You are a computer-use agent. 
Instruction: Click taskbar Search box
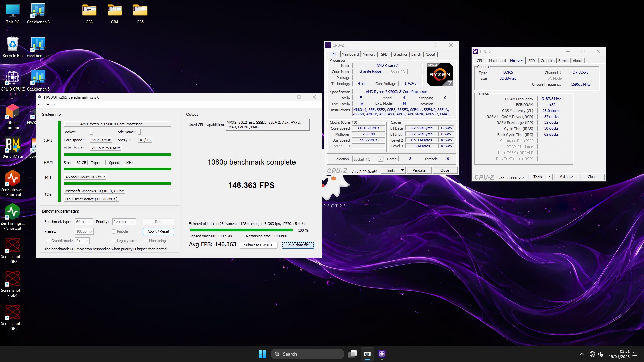(x=308, y=354)
